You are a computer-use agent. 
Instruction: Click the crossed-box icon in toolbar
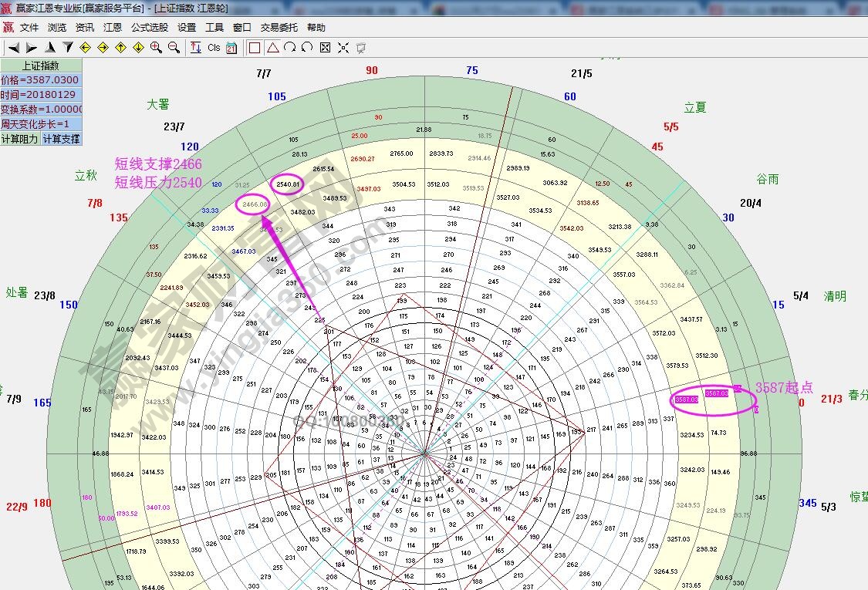[325, 48]
